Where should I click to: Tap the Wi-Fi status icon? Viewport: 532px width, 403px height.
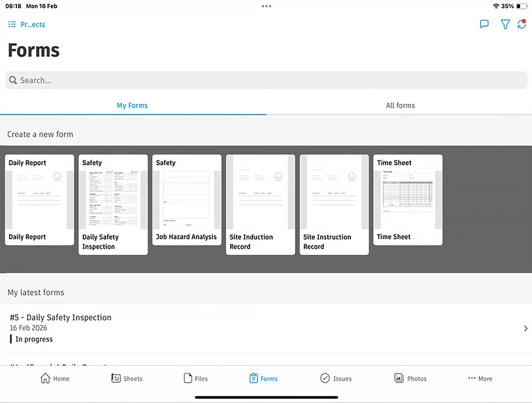tap(496, 6)
